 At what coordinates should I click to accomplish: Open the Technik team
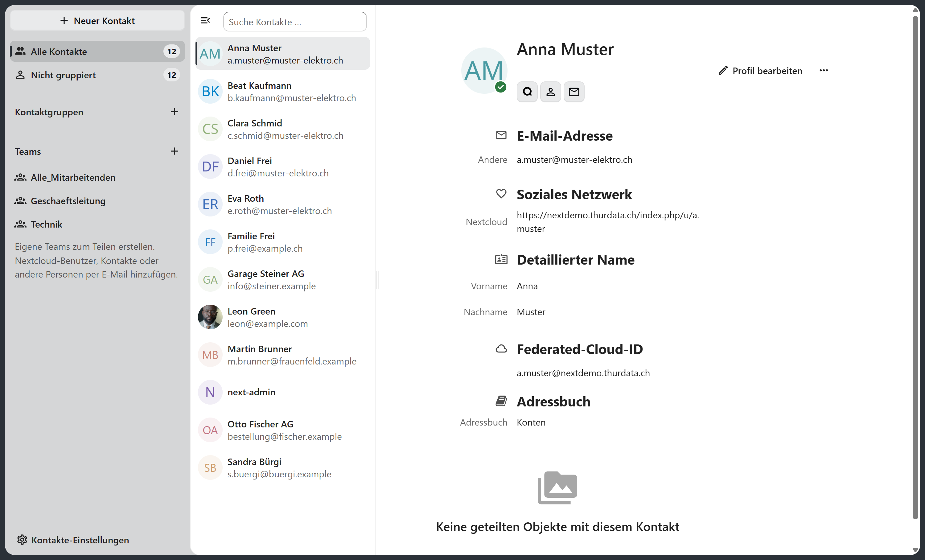click(x=97, y=224)
